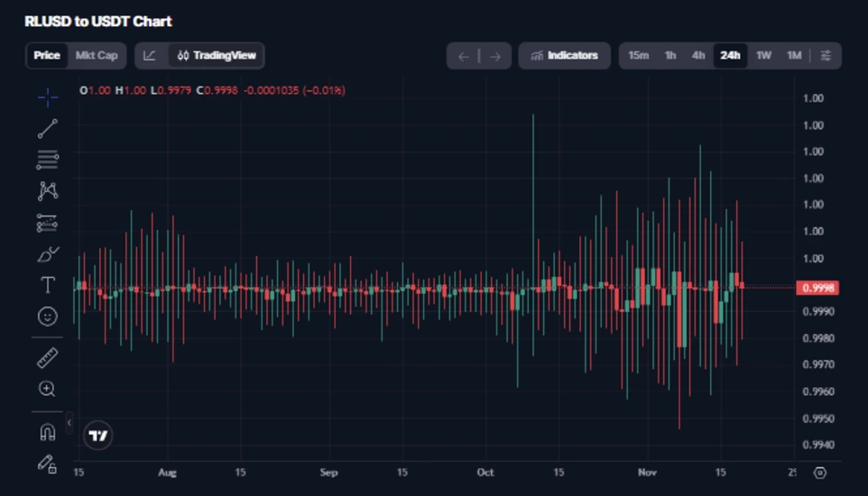Click the redo right arrow

(495, 56)
